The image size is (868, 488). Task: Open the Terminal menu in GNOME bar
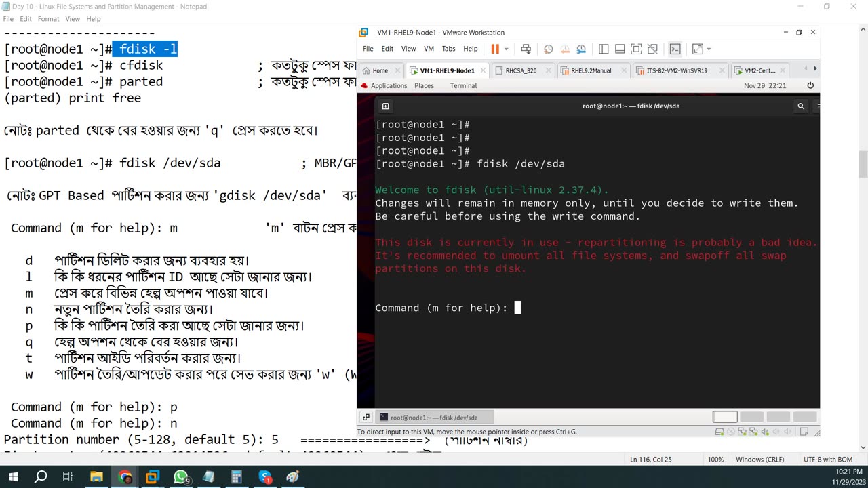click(x=463, y=86)
